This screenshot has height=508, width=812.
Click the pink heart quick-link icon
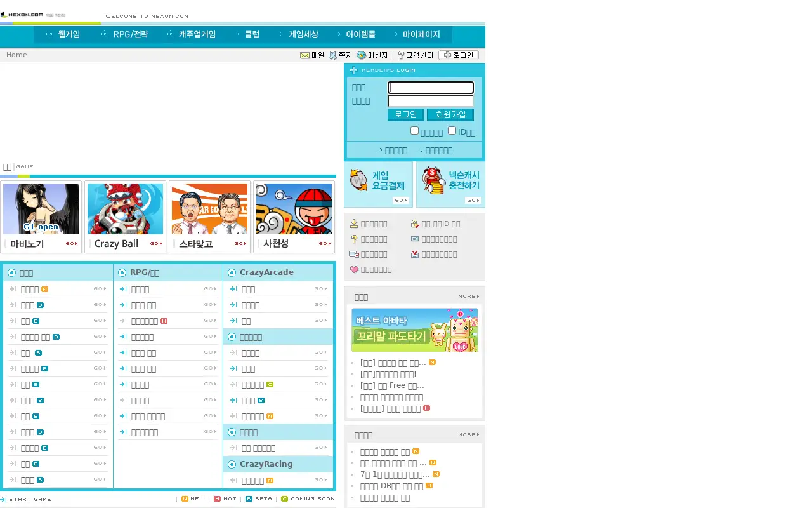(x=355, y=270)
